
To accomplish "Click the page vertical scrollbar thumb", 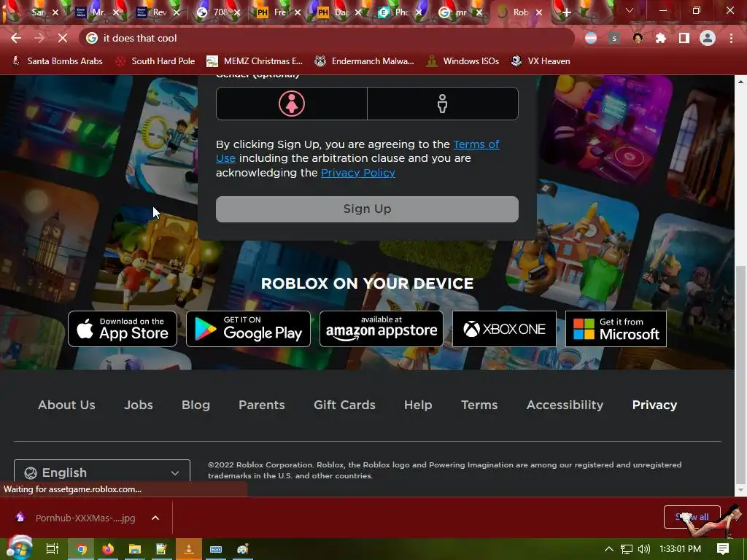I will tap(740, 375).
